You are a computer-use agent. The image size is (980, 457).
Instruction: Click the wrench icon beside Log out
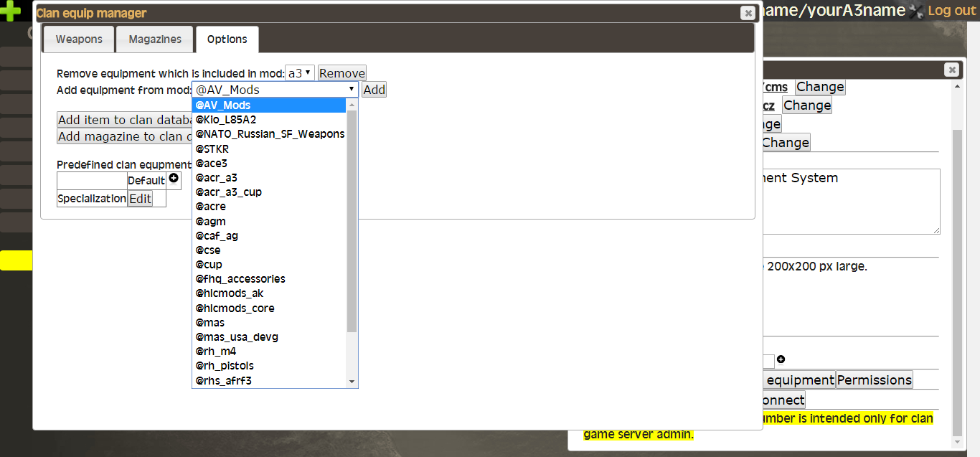(x=916, y=11)
